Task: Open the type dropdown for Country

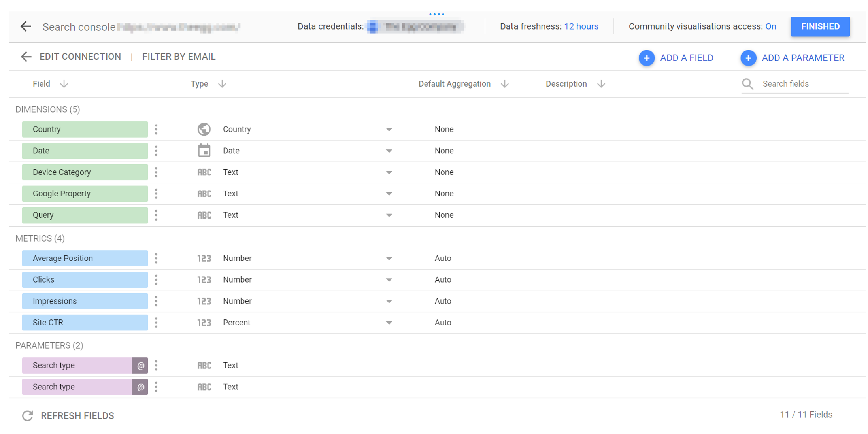Action: 389,130
